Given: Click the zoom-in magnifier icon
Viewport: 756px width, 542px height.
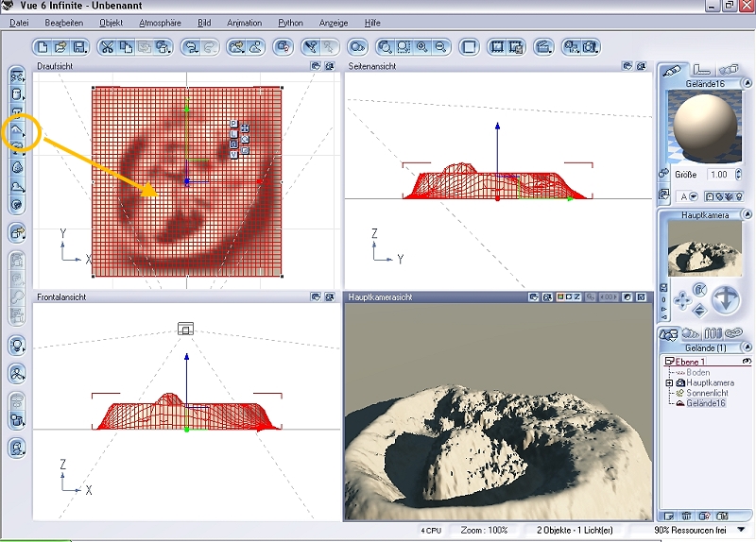Looking at the screenshot, I should click(x=422, y=47).
